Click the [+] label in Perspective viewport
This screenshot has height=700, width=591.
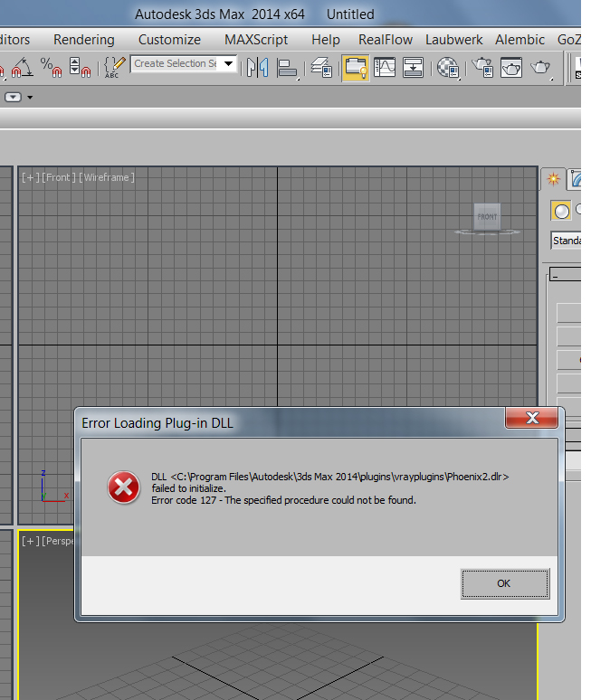[x=31, y=541]
